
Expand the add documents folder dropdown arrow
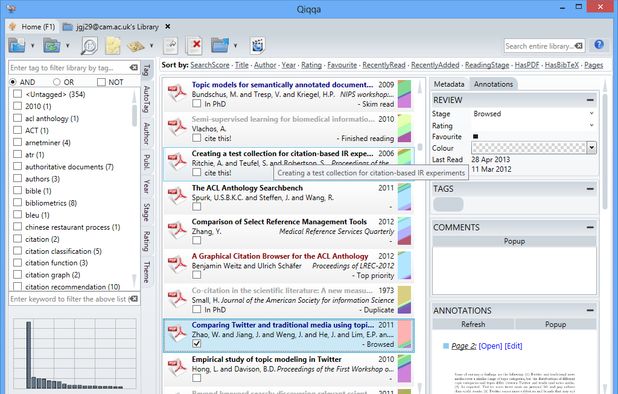[32, 46]
